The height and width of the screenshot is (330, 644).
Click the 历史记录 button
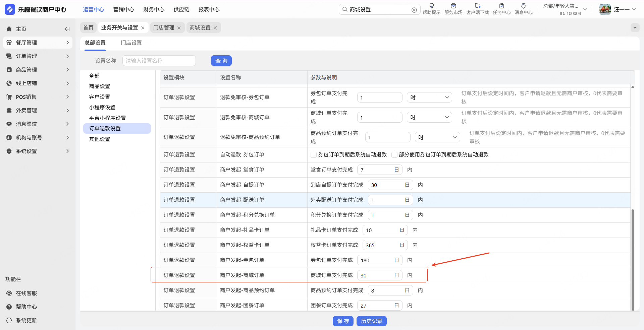coord(371,321)
